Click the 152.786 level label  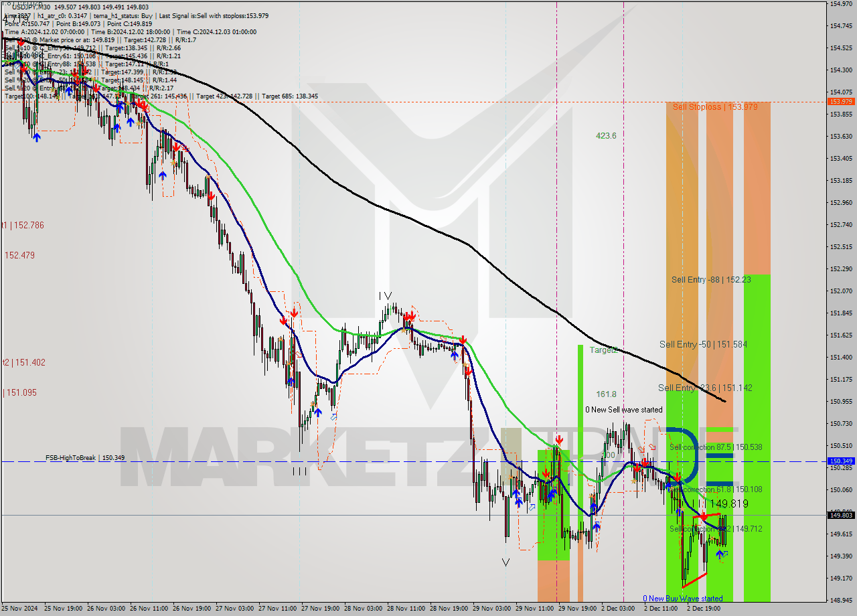point(23,225)
